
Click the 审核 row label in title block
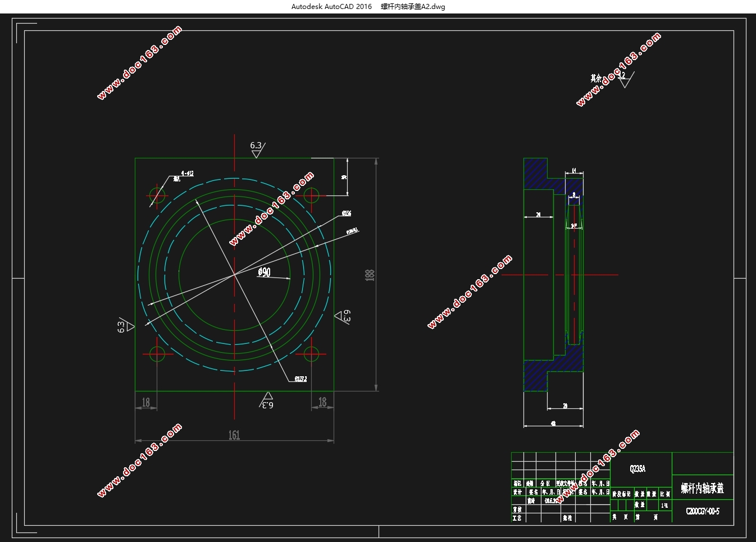point(517,509)
